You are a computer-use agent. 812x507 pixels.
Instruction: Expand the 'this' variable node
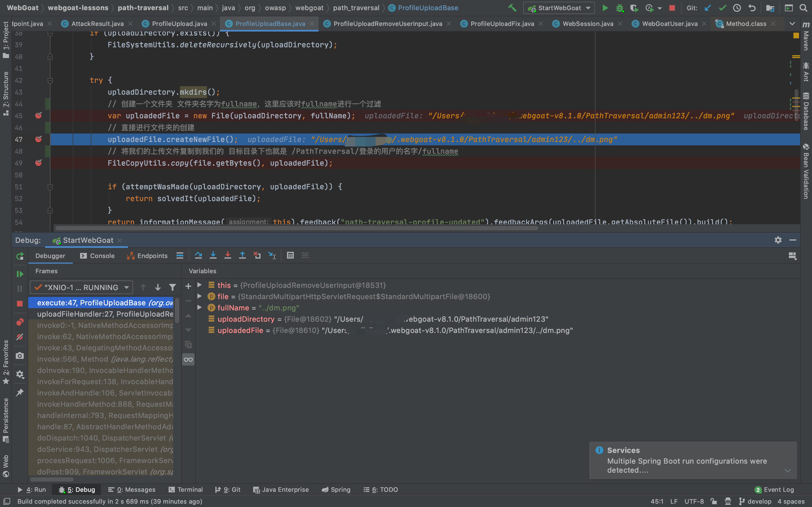(200, 285)
